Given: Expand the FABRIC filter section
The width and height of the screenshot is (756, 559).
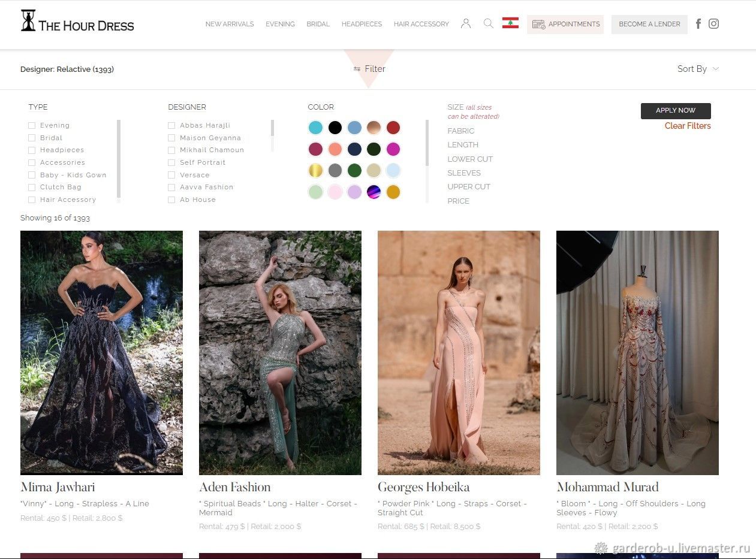Looking at the screenshot, I should tap(460, 131).
